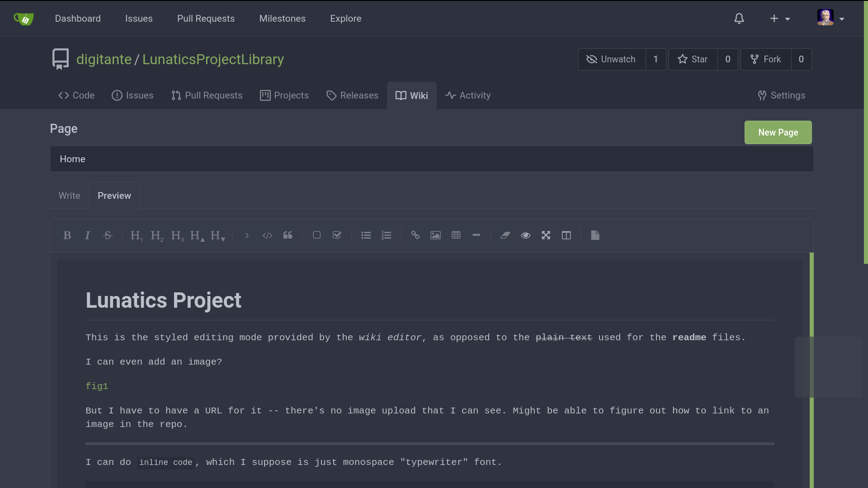
Task: Open the Releases repository tab
Action: coord(352,95)
